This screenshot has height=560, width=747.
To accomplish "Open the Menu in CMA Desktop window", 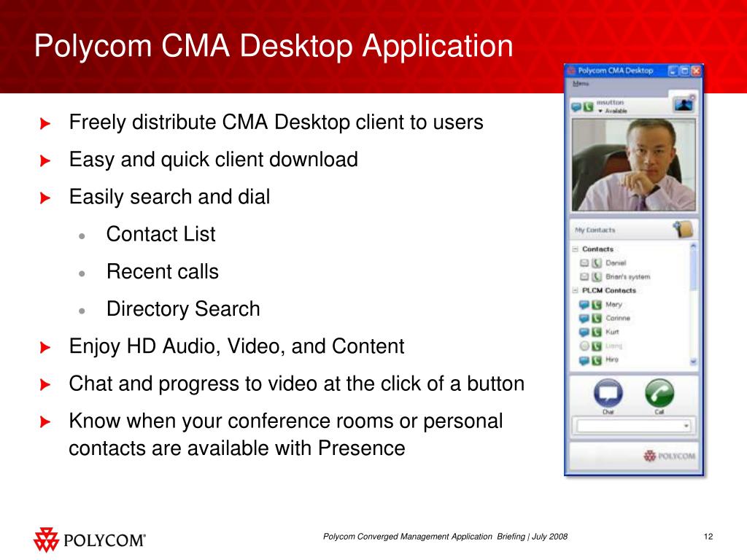I will (x=580, y=83).
